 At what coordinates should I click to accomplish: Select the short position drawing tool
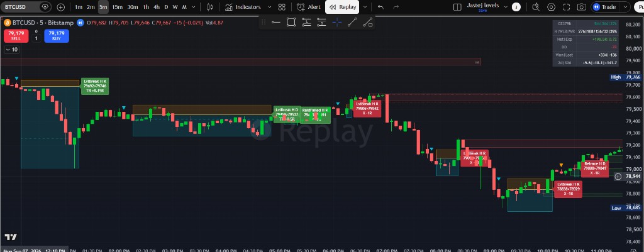coord(321,22)
